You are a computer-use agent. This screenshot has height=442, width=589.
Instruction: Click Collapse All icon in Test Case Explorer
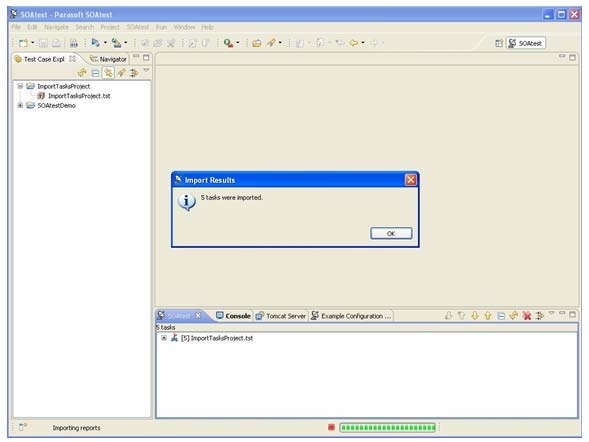coord(95,72)
